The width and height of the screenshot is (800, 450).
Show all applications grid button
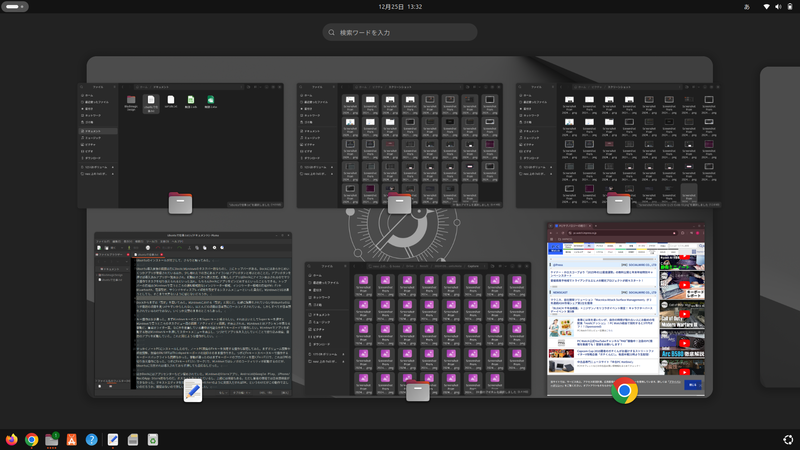[x=788, y=439]
